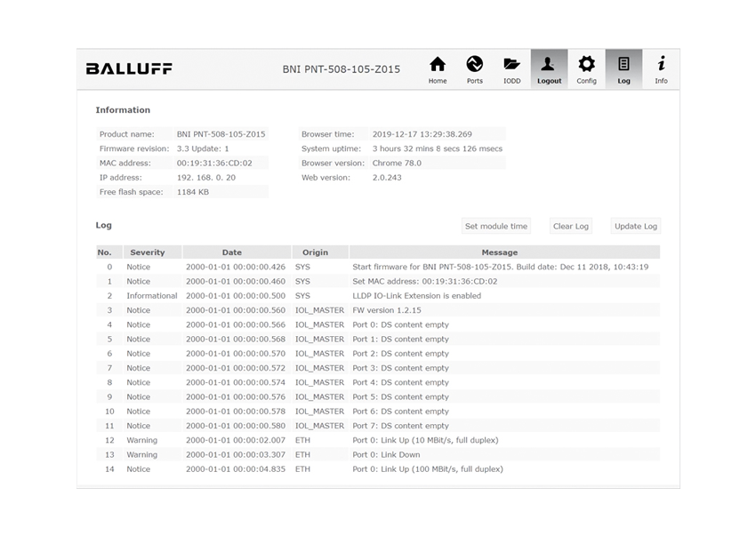The image size is (756, 536).
Task: Click the LLDP IO-Link Extension is enabled message
Action: [416, 295]
